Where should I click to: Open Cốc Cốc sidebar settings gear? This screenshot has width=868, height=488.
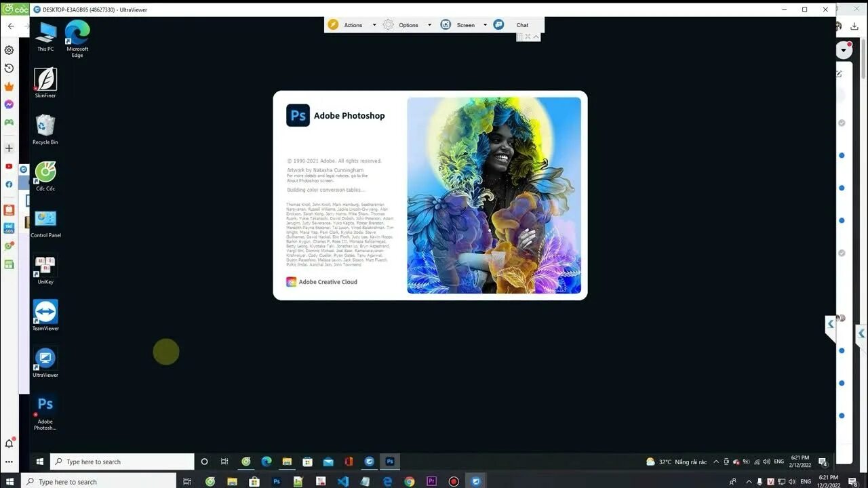9,50
